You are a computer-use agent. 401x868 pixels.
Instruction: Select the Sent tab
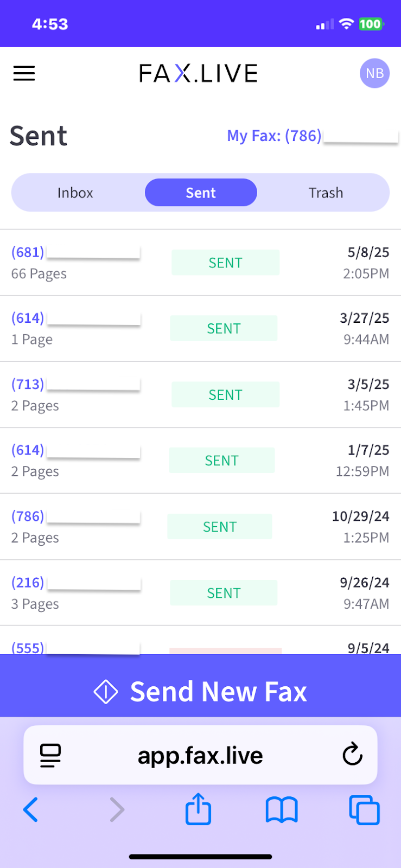201,193
